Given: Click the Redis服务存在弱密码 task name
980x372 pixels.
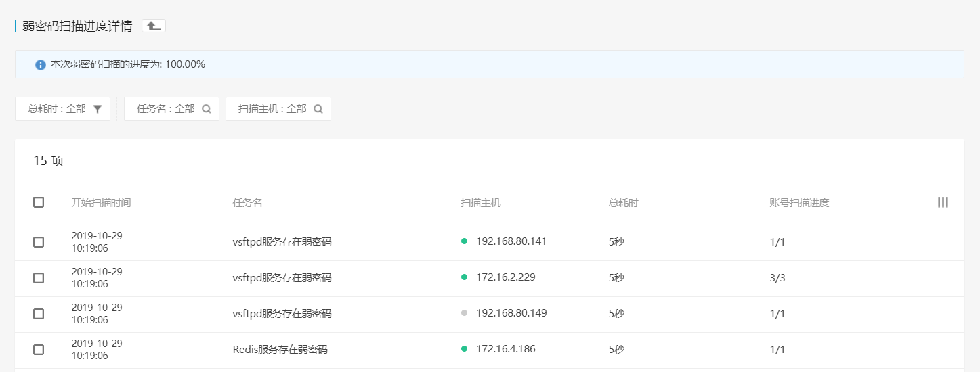Looking at the screenshot, I should coord(280,350).
